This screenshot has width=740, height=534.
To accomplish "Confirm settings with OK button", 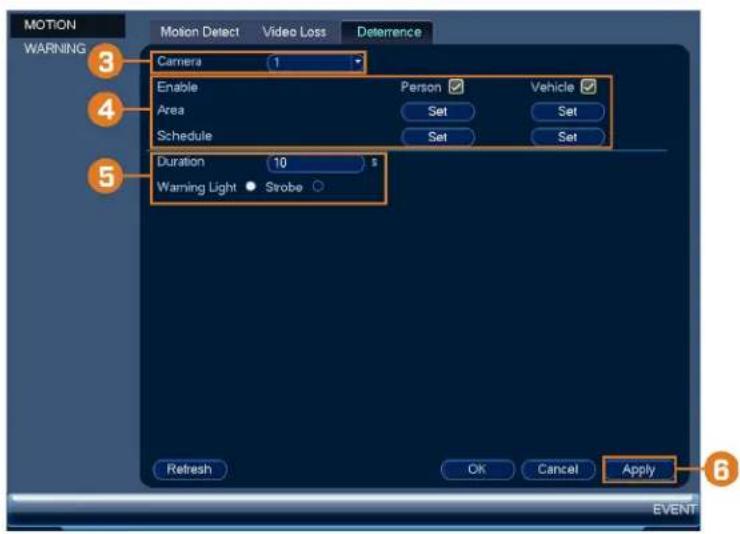I will 477,469.
